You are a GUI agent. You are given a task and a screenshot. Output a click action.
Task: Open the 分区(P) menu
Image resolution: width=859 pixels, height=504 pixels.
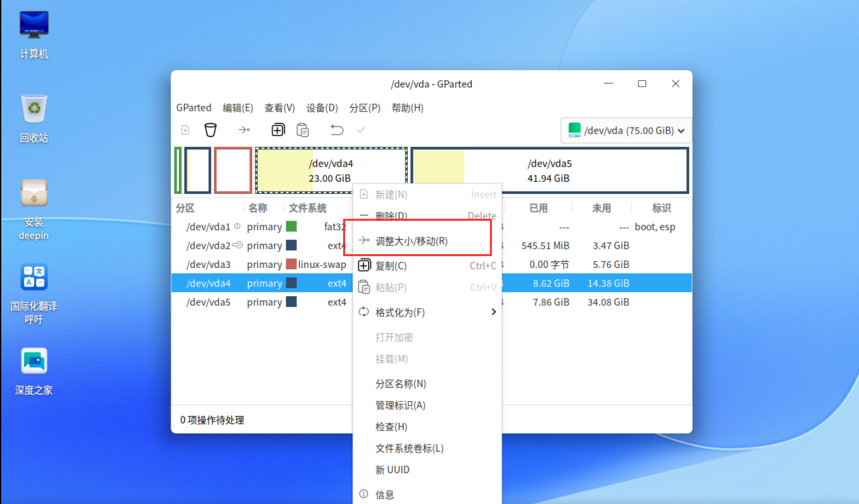point(365,108)
